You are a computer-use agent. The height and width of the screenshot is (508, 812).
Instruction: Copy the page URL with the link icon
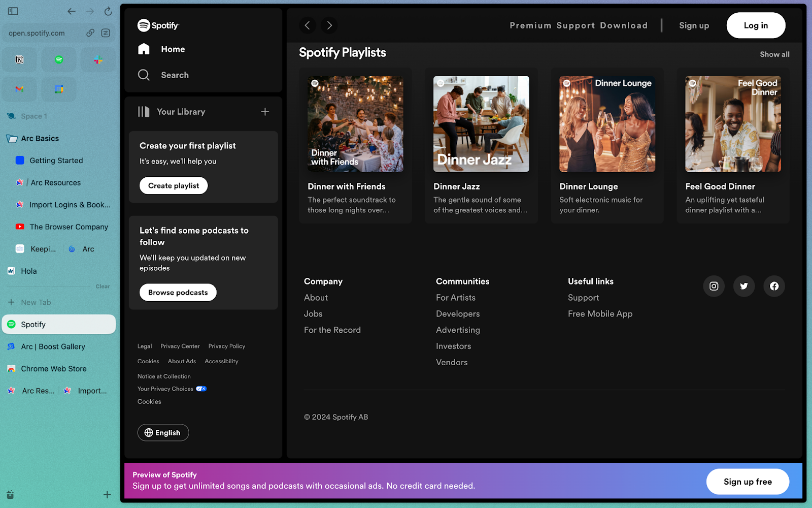[90, 33]
